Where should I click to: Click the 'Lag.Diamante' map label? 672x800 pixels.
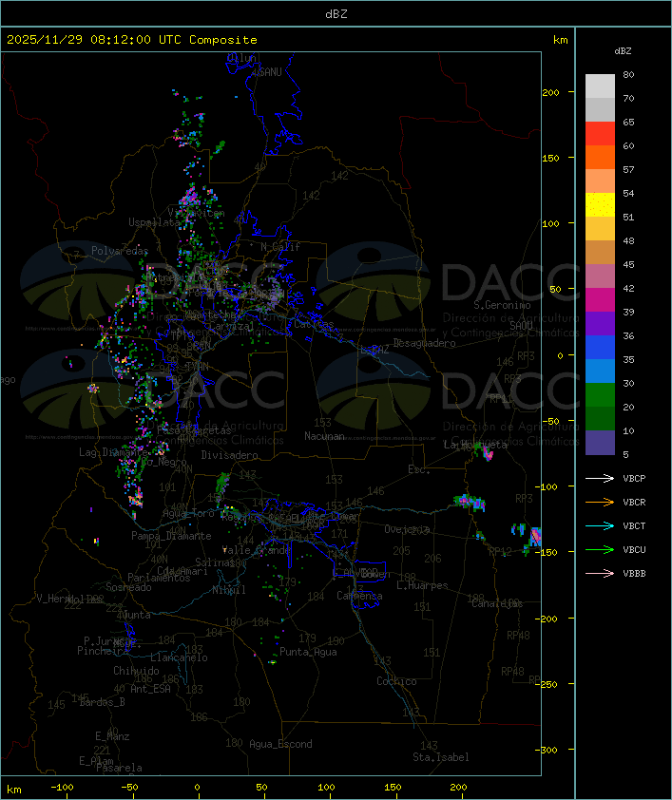[x=113, y=452]
